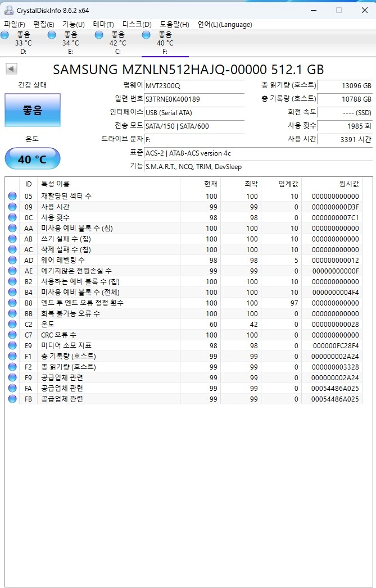Click the 임계값 column header
This screenshot has height=588, width=376.
(x=282, y=184)
